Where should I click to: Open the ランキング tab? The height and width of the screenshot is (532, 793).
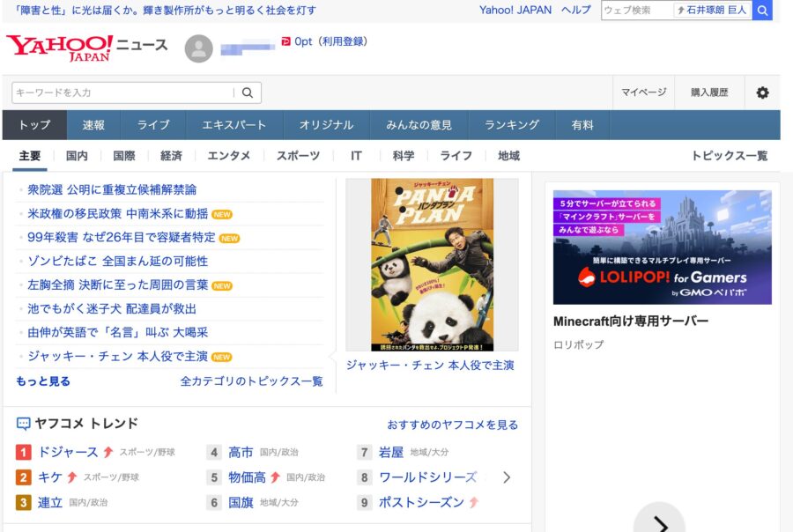[x=512, y=124]
